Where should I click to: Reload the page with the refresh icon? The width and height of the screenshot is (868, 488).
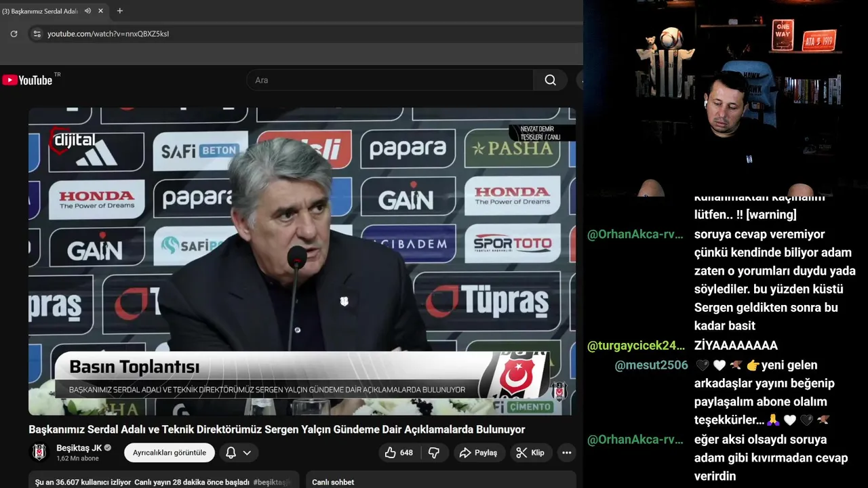[14, 33]
